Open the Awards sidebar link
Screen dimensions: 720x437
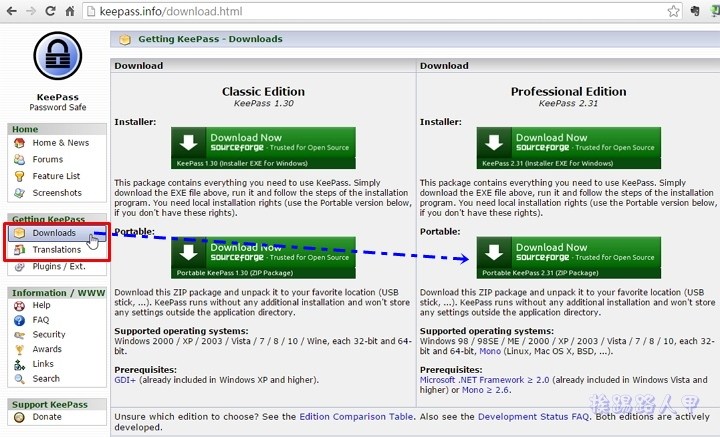(47, 349)
